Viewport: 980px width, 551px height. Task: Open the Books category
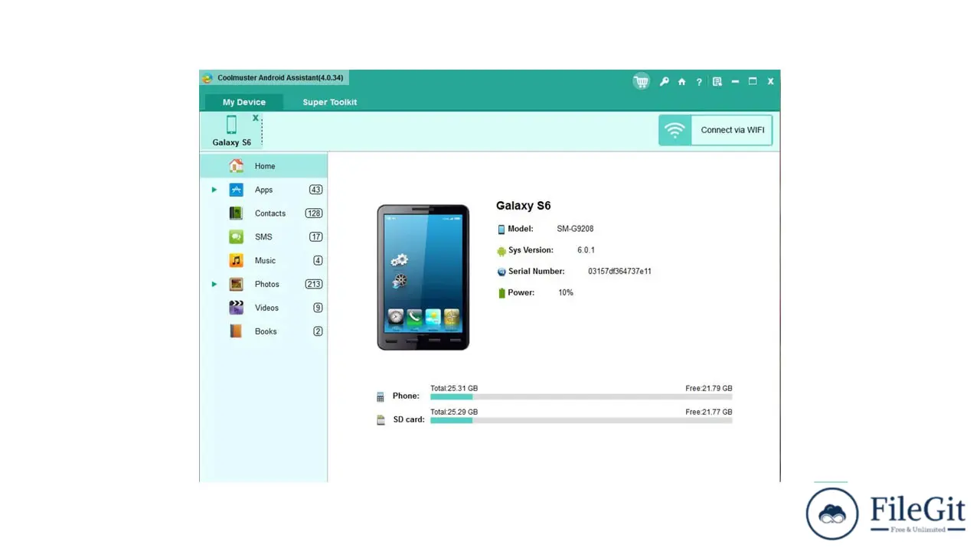click(x=263, y=331)
